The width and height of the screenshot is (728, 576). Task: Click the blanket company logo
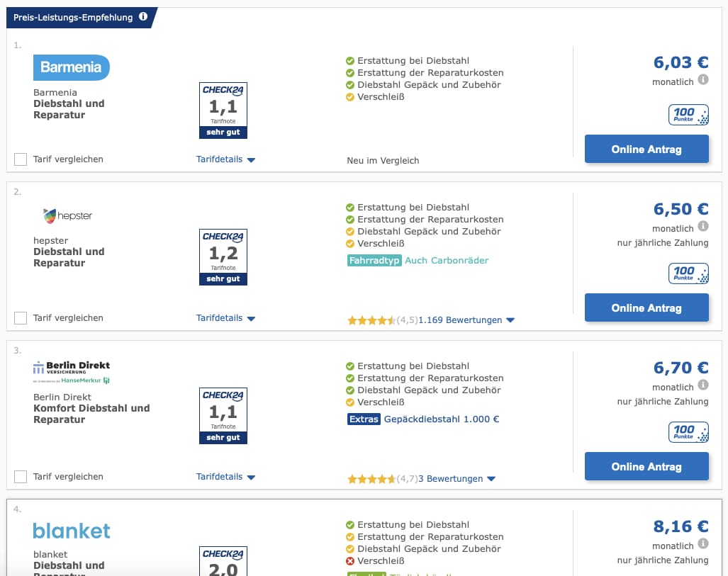coord(72,531)
